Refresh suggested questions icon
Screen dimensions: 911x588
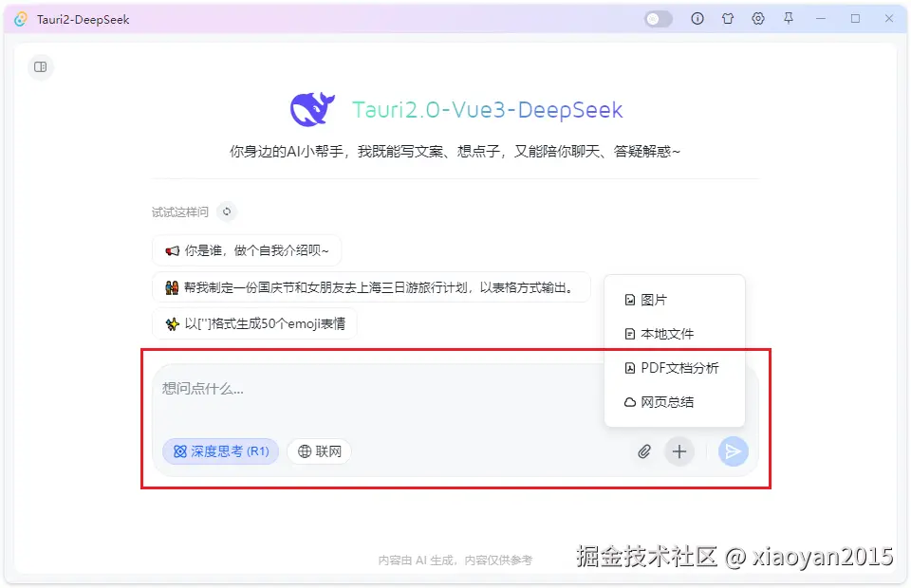click(227, 211)
